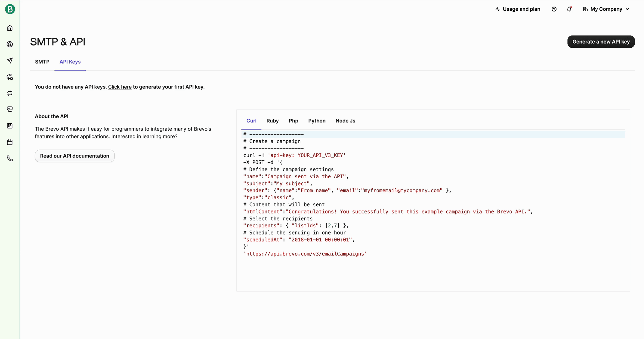Switch to the Node Js snippet

coord(345,121)
